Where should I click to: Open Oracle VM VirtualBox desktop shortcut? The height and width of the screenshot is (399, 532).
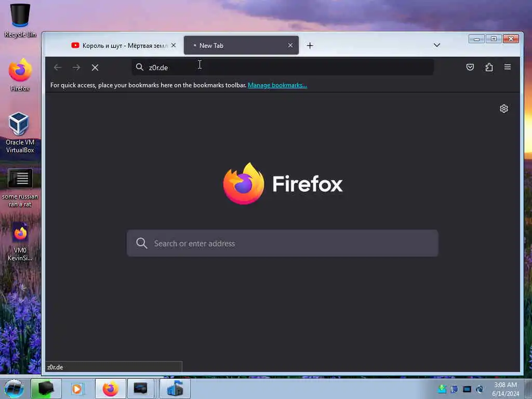pos(20,132)
